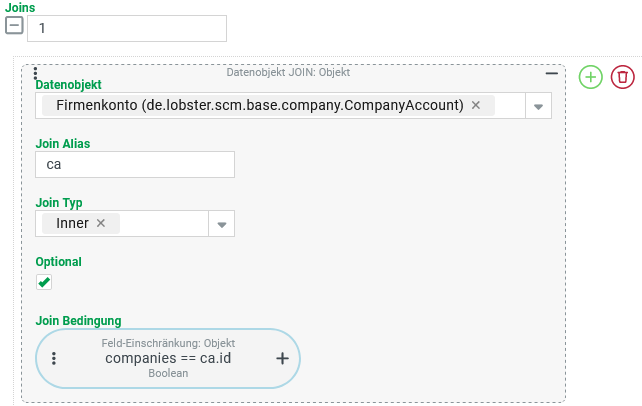Uncheck the Optional checkbox
The image size is (642, 406).
coord(44,283)
